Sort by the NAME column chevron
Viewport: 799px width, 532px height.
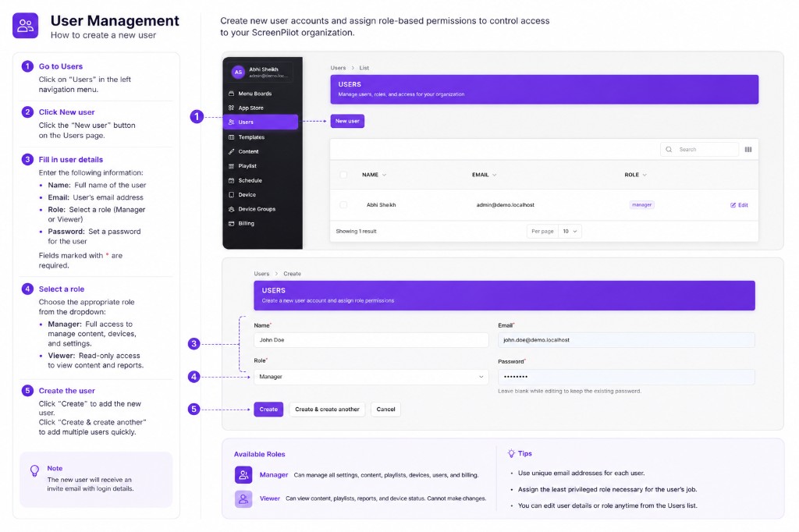click(x=384, y=175)
